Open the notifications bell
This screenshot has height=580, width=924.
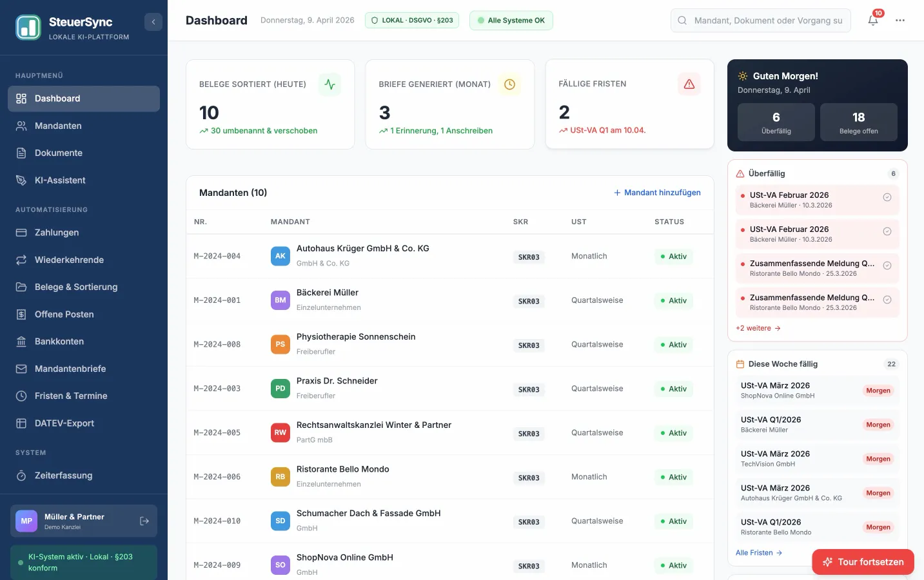tap(873, 21)
